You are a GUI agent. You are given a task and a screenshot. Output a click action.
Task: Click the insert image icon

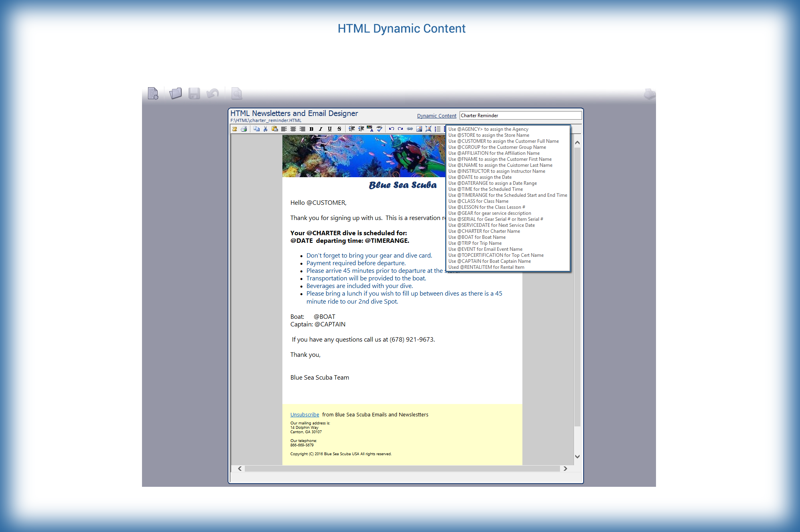click(x=419, y=129)
